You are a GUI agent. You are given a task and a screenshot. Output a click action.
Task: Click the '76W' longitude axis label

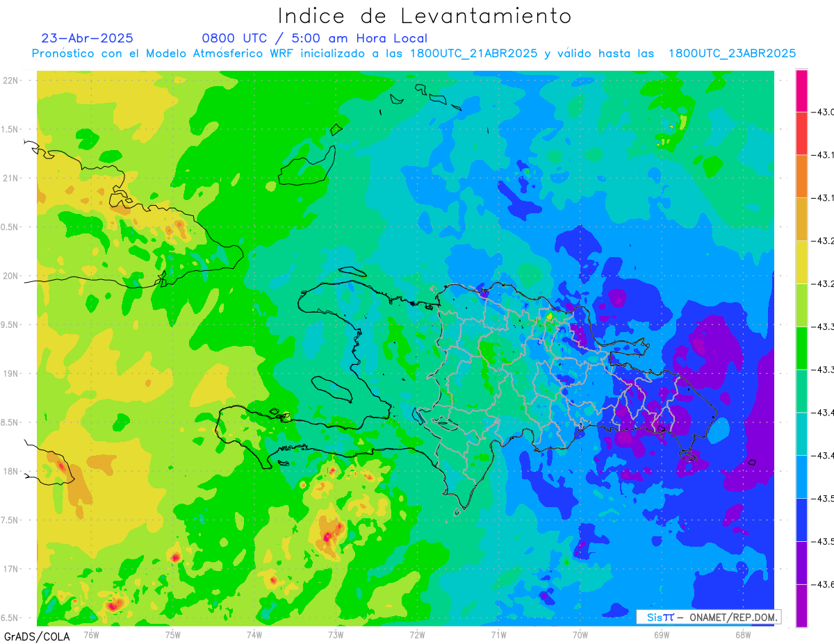pyautogui.click(x=91, y=634)
